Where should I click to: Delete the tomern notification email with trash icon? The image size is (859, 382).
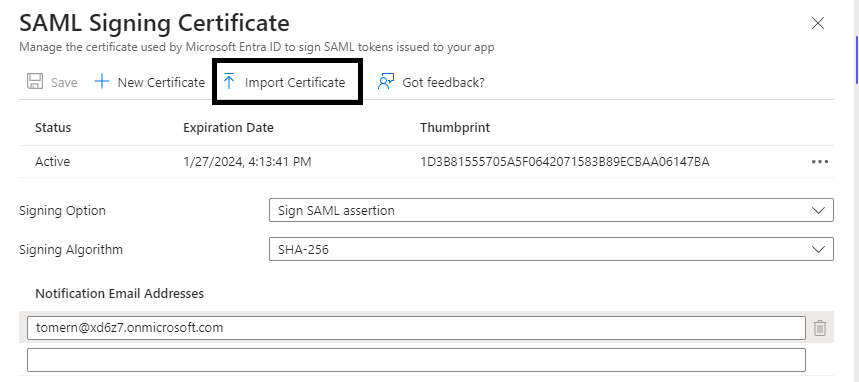(x=820, y=328)
